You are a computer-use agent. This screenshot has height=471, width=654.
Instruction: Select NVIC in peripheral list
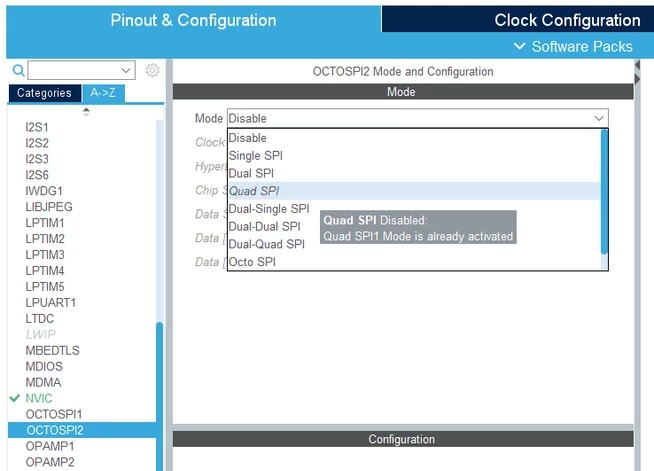tap(39, 398)
